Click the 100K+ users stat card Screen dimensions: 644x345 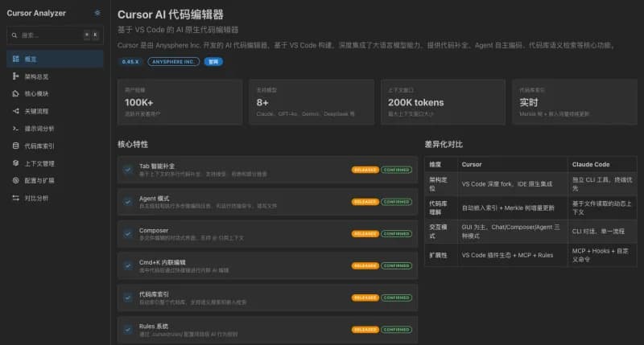pos(180,102)
